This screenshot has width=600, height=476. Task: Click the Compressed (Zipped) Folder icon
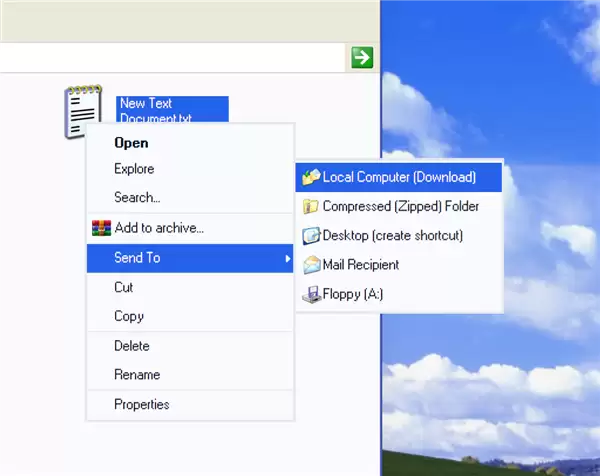pos(311,207)
